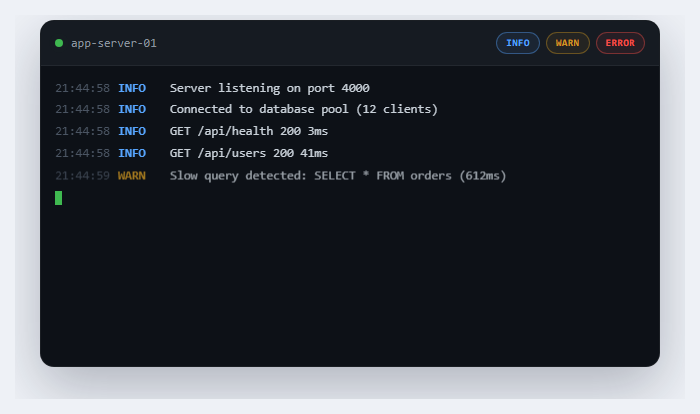Click INFO label on the /api/users line

(132, 153)
